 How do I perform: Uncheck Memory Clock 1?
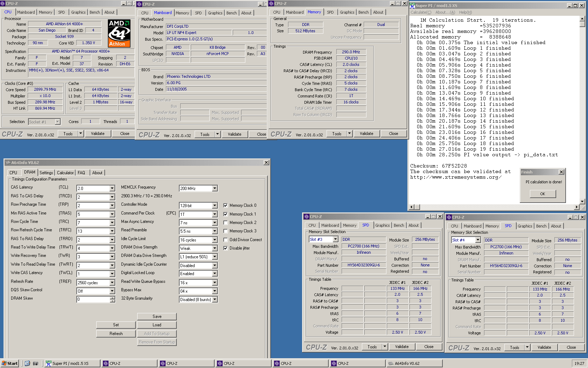point(226,214)
